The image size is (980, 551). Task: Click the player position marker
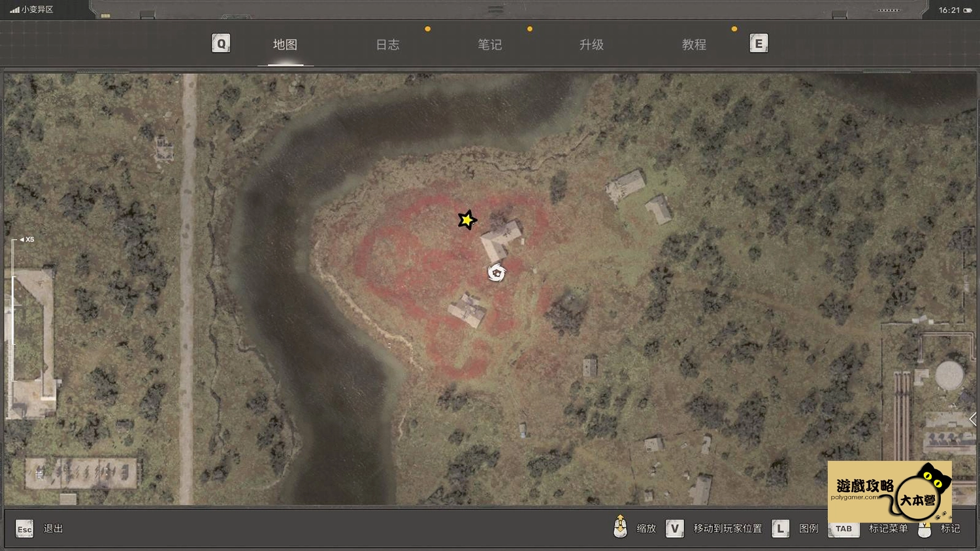pyautogui.click(x=497, y=273)
